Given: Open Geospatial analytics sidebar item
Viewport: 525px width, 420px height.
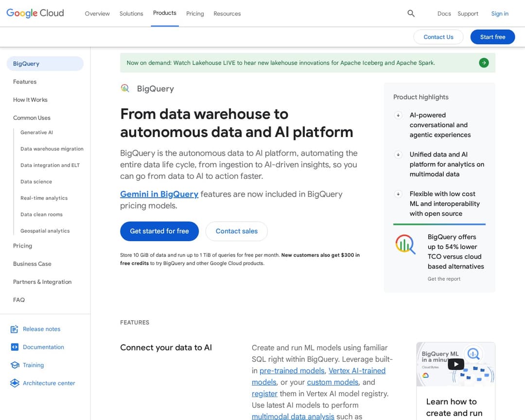Looking at the screenshot, I should pyautogui.click(x=45, y=231).
